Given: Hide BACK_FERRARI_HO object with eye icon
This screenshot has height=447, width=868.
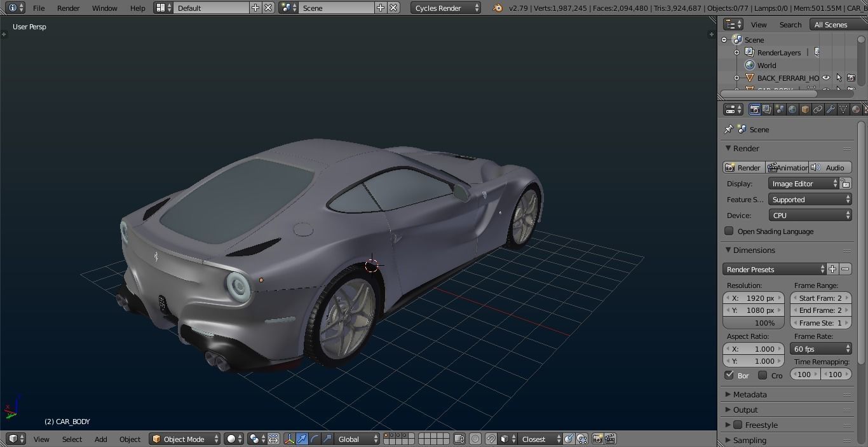Looking at the screenshot, I should point(826,78).
